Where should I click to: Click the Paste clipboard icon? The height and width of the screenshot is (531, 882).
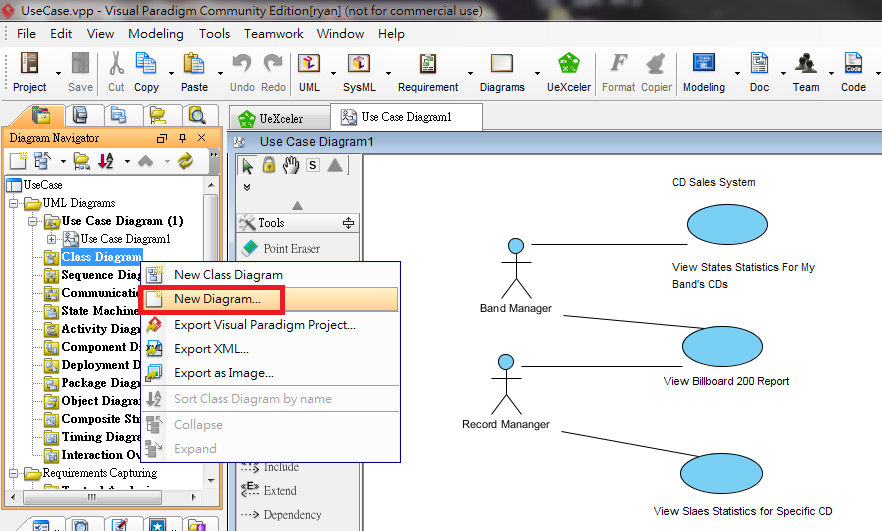click(194, 63)
